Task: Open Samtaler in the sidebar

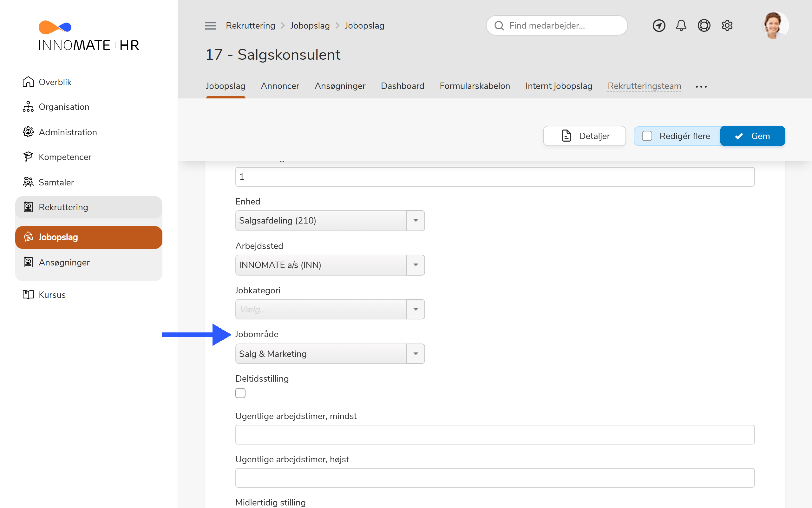Action: pos(56,182)
